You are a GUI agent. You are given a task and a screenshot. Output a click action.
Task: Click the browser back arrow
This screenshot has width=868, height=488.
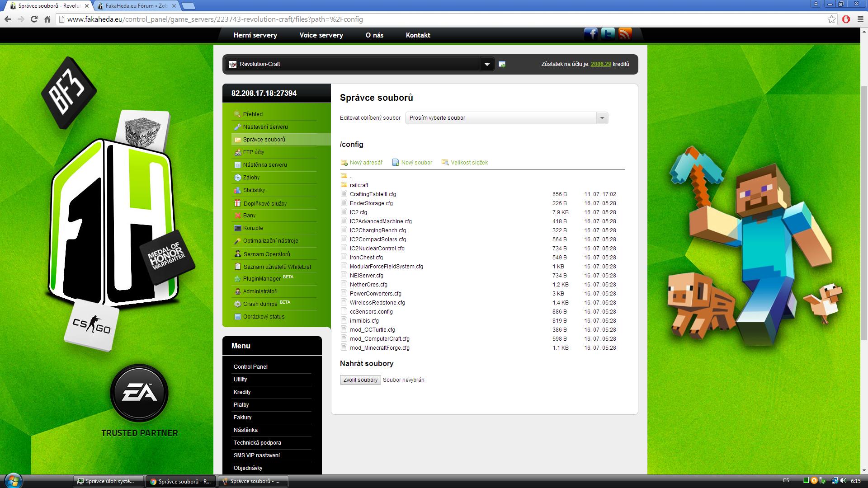click(x=8, y=19)
